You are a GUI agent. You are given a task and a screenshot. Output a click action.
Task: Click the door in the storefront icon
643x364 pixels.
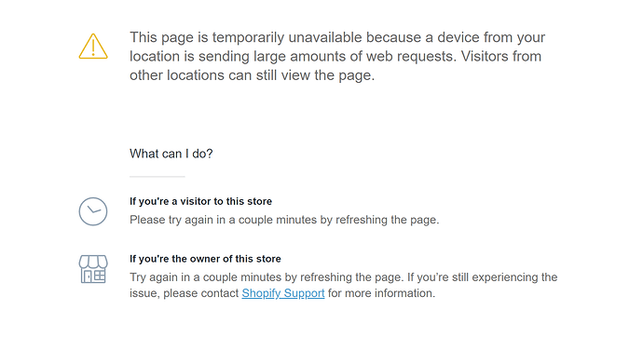click(88, 276)
